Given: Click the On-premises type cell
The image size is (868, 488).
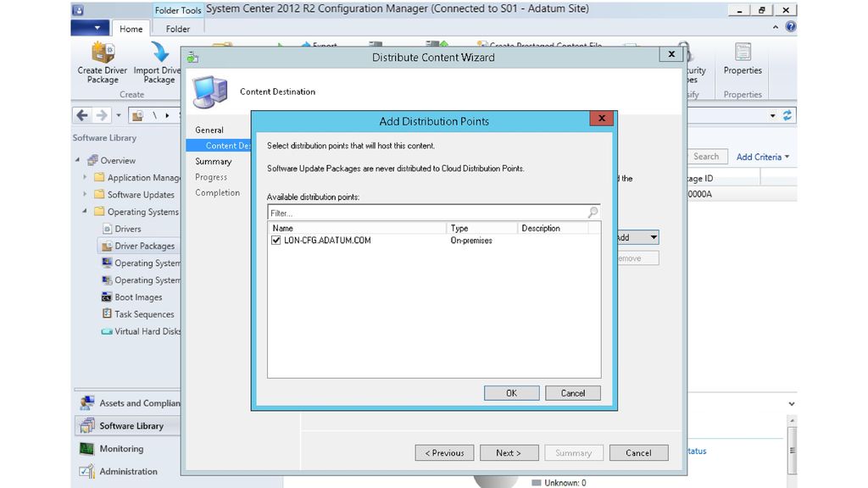Looking at the screenshot, I should (x=471, y=240).
